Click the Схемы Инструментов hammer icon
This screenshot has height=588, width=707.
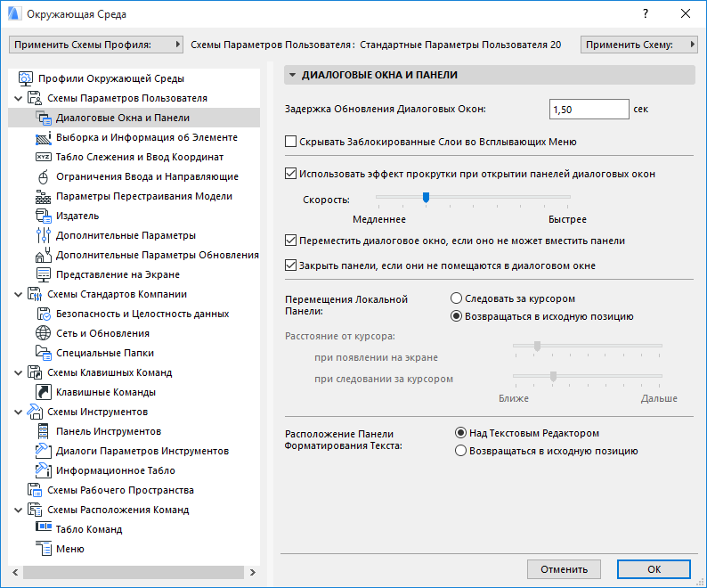pyautogui.click(x=35, y=412)
